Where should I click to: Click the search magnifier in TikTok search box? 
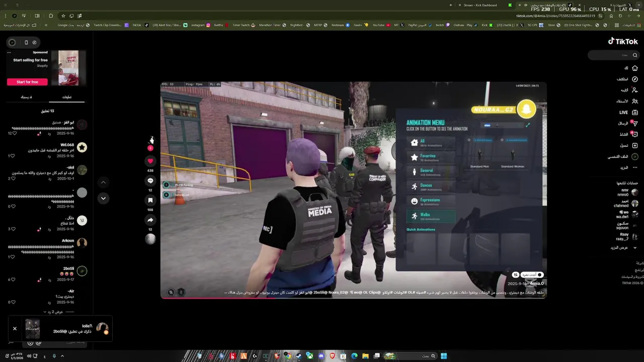click(x=635, y=55)
